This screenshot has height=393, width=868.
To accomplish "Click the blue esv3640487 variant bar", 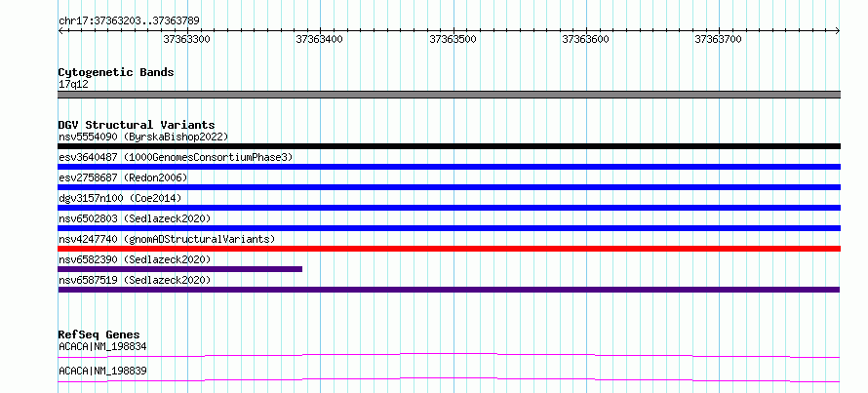I will pyautogui.click(x=449, y=167).
